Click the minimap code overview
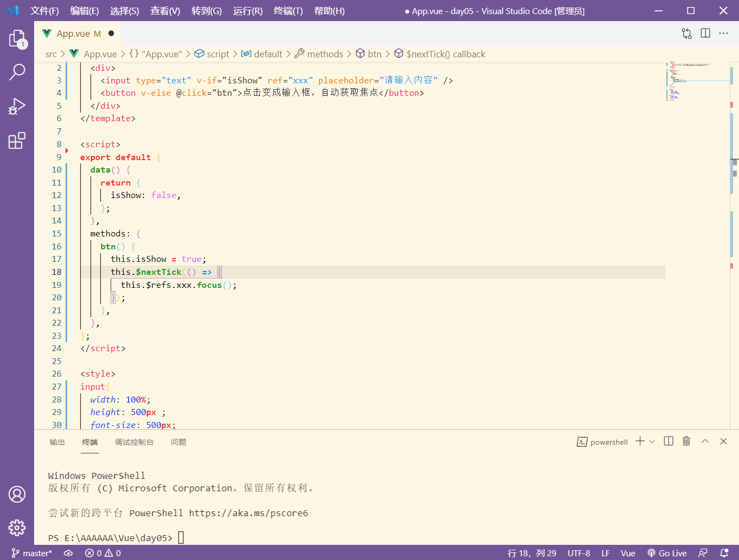739x560 pixels. pyautogui.click(x=697, y=81)
